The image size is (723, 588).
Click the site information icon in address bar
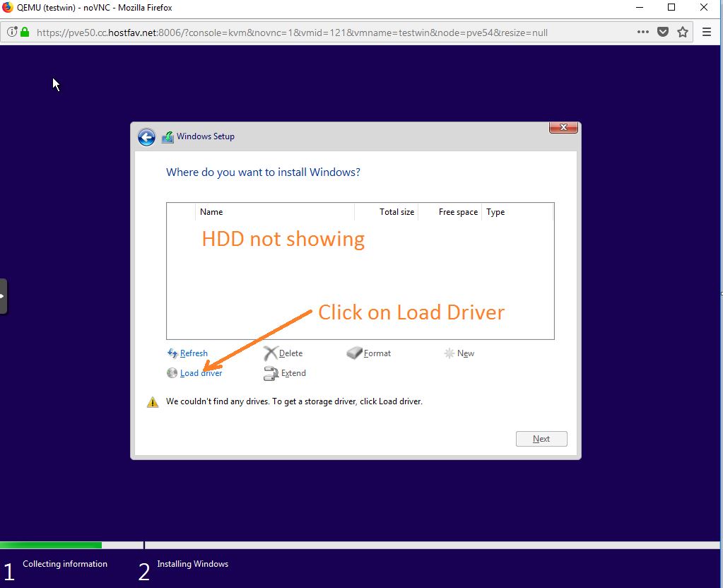pyautogui.click(x=12, y=32)
